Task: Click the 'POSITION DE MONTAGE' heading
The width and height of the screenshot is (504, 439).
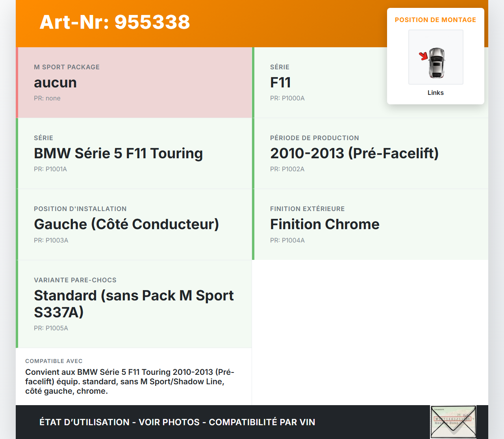Action: click(435, 20)
